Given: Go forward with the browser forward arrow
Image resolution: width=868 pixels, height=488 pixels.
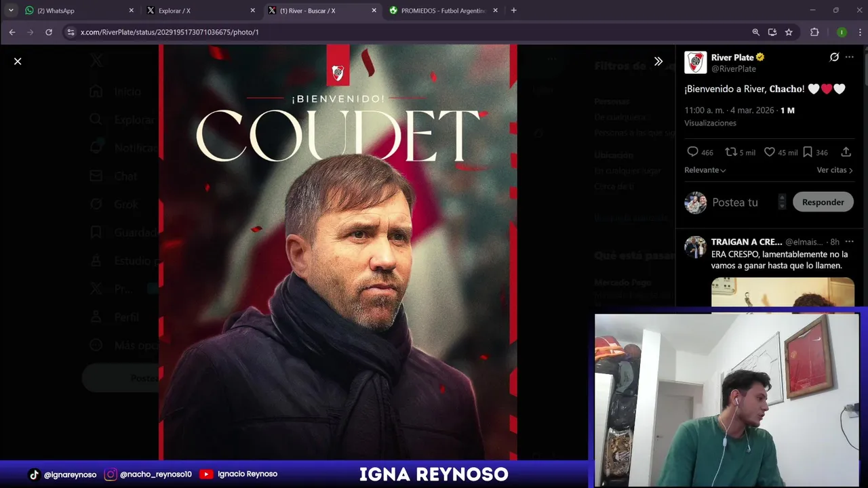Looking at the screenshot, I should [x=31, y=32].
